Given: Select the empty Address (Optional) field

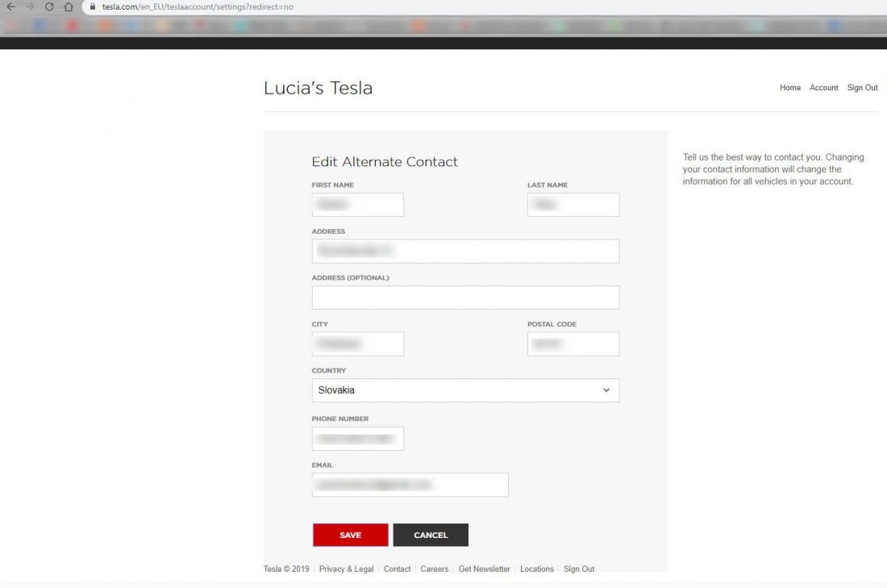Looking at the screenshot, I should pos(465,298).
